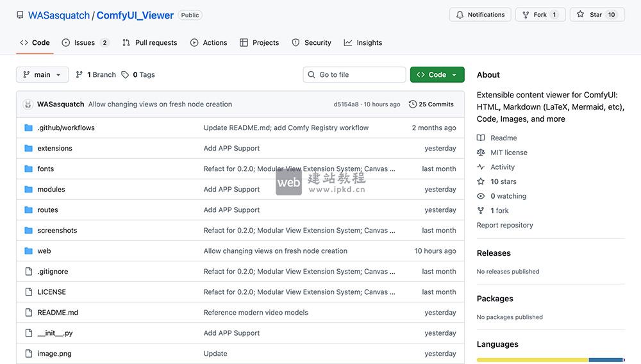The width and height of the screenshot is (641, 364).
Task: Open the main branch dropdown
Action: (42, 75)
